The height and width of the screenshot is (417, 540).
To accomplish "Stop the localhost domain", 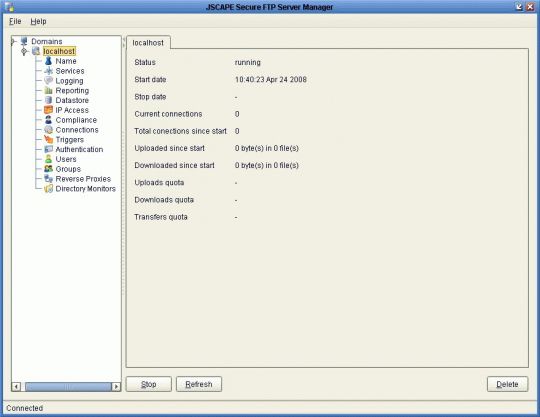I will (x=148, y=384).
